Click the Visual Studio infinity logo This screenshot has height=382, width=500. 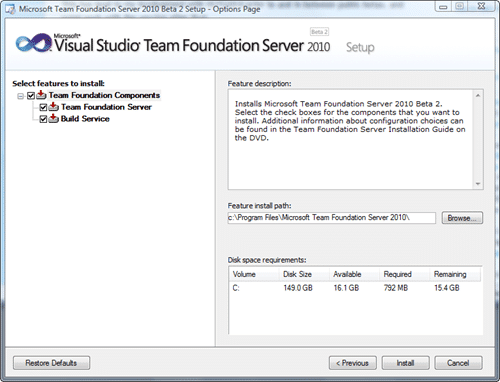point(34,43)
